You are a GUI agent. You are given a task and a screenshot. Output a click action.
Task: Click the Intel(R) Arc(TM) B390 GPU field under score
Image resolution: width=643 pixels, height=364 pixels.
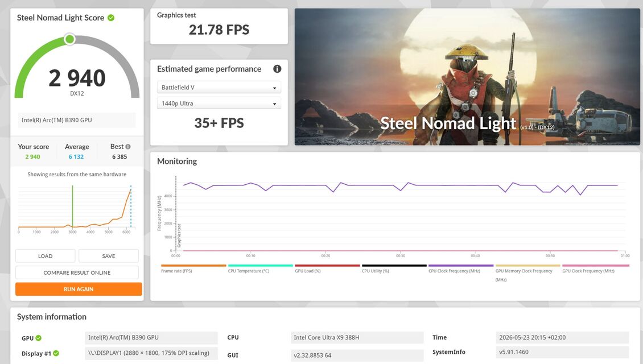coord(77,120)
